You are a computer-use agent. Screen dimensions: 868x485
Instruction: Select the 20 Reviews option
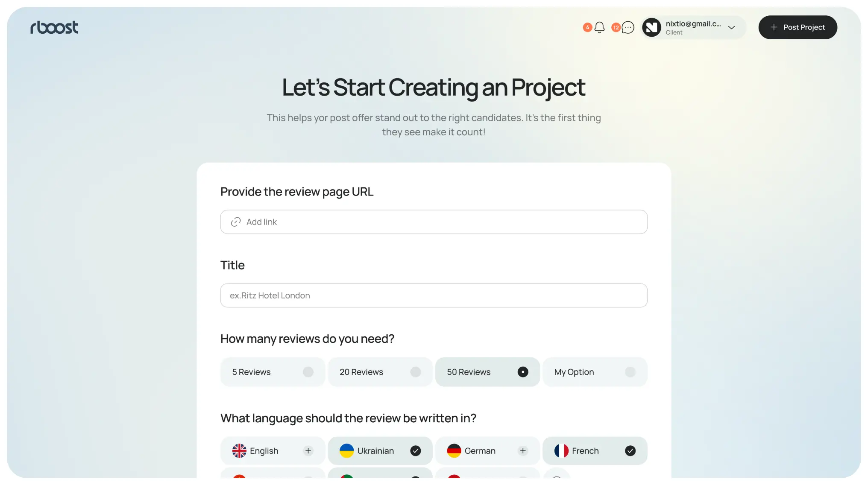[x=380, y=372]
